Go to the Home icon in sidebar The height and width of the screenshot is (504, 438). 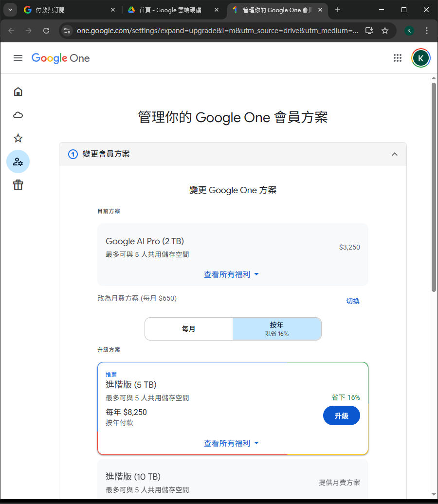[x=18, y=91]
